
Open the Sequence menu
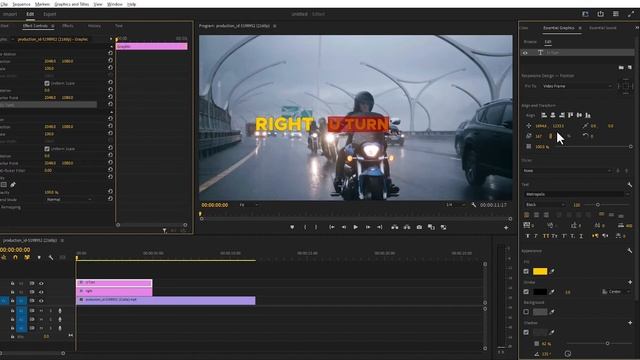[x=21, y=4]
